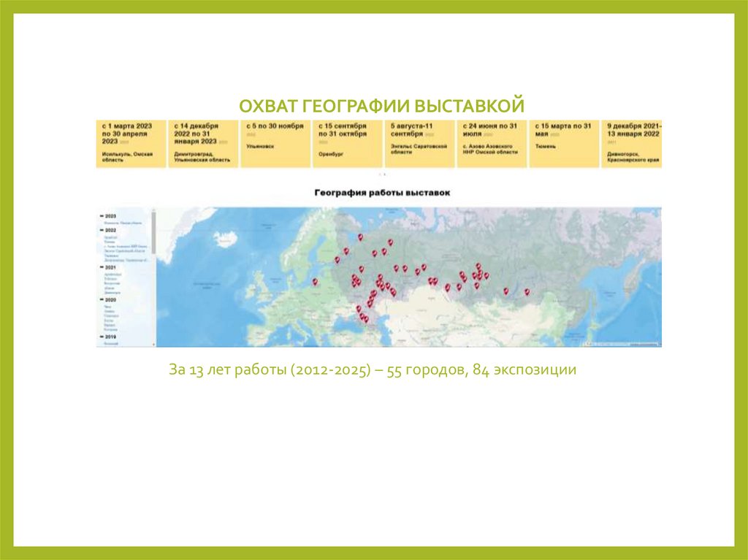
Task: Select the Тюмень card с 15 марта
Action: pos(564,144)
